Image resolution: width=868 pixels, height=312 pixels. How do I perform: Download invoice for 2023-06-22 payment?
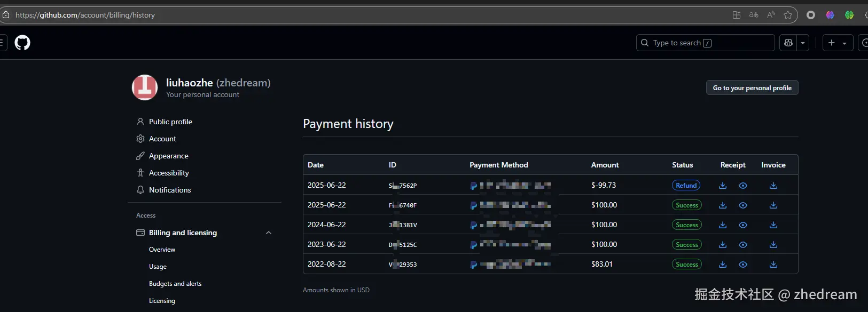tap(773, 245)
